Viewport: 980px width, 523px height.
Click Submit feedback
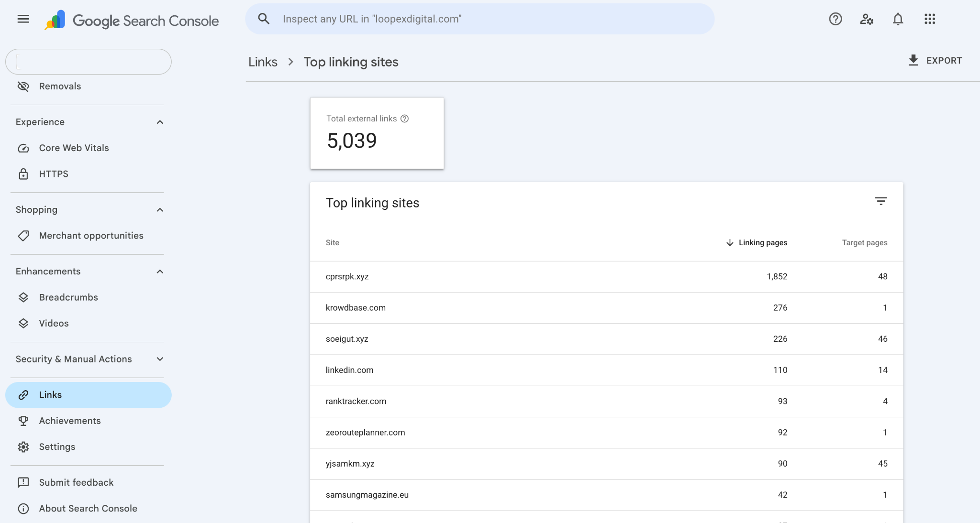89,483
